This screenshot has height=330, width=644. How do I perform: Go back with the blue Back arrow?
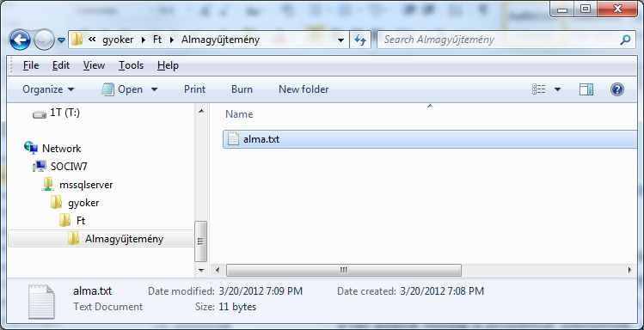click(x=20, y=40)
